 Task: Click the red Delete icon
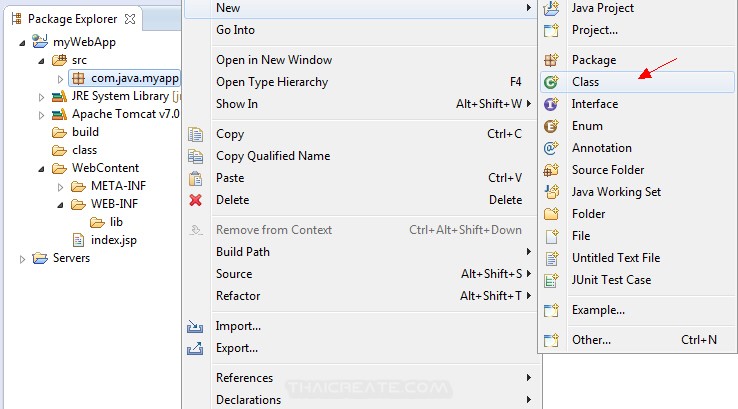pyautogui.click(x=196, y=200)
